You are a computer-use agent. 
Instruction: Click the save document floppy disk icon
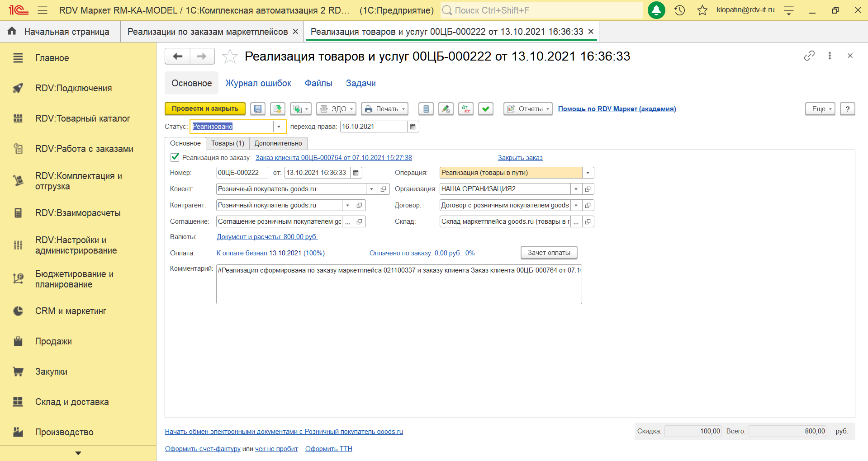pos(258,109)
